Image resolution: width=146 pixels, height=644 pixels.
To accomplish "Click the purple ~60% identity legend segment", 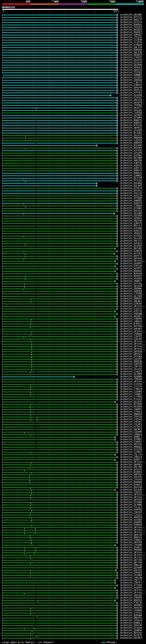I will coord(73,4).
